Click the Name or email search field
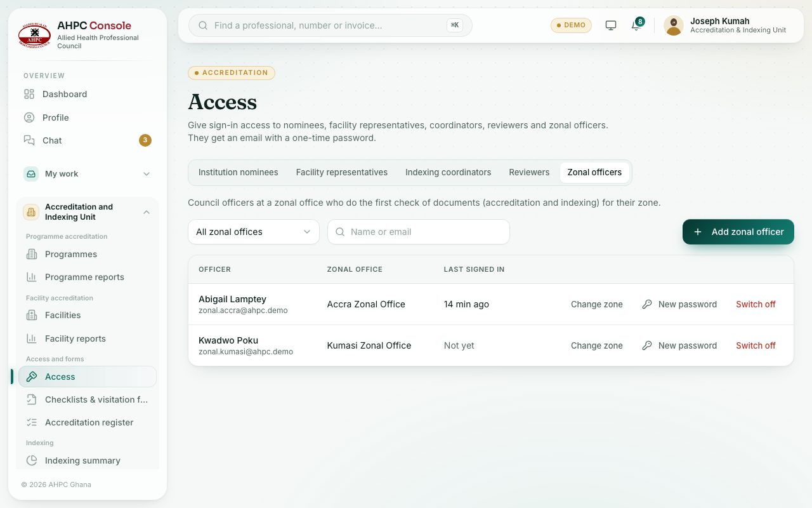This screenshot has height=508, width=812. coord(419,232)
